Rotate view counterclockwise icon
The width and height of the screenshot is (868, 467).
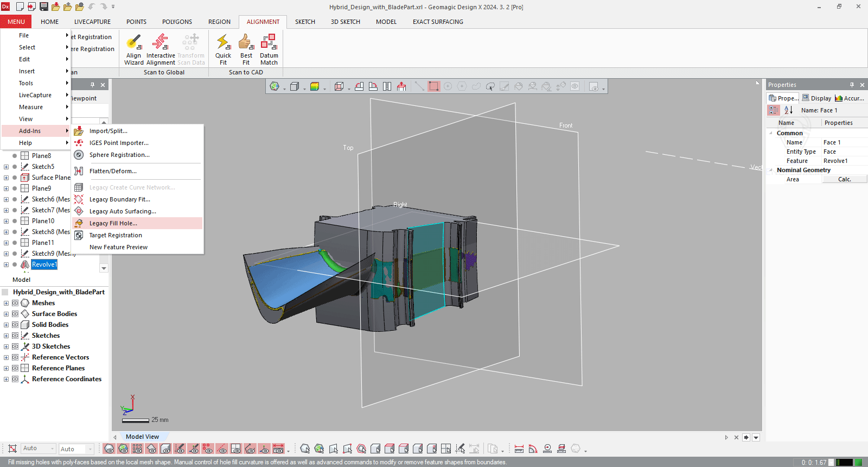(x=359, y=86)
